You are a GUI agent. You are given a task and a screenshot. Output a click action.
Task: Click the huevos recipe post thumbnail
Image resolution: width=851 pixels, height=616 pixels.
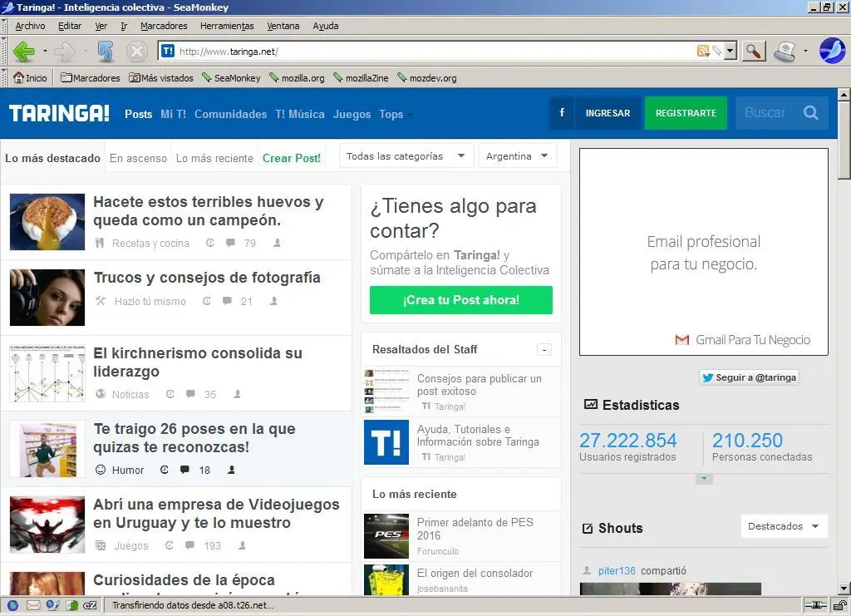click(47, 222)
